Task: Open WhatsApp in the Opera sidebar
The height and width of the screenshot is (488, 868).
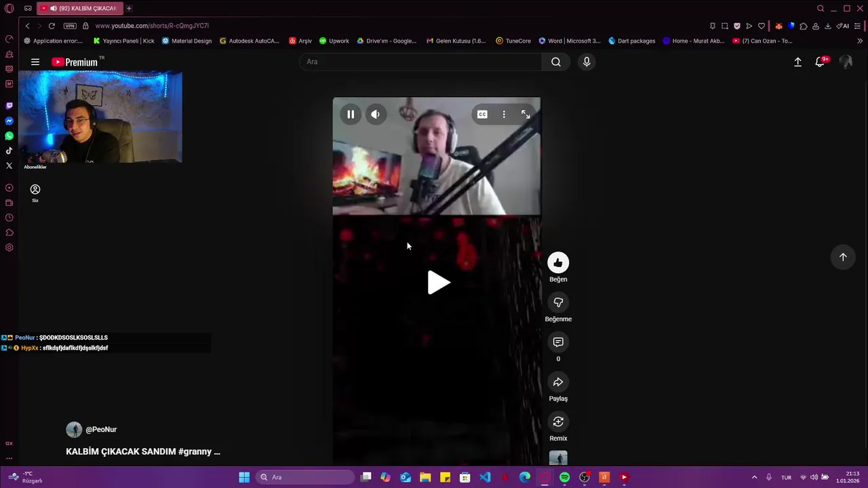Action: point(9,136)
